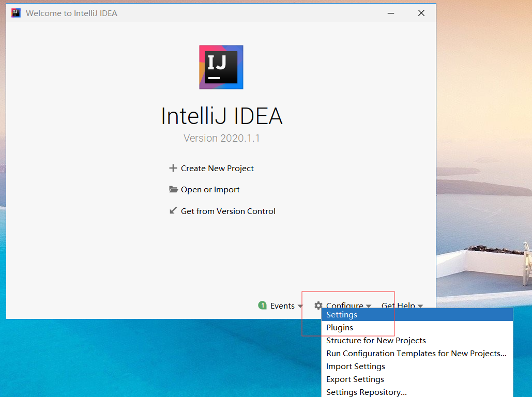Collapse the Configure dropdown arrow
Viewport: 532px width, 397px height.
(369, 306)
